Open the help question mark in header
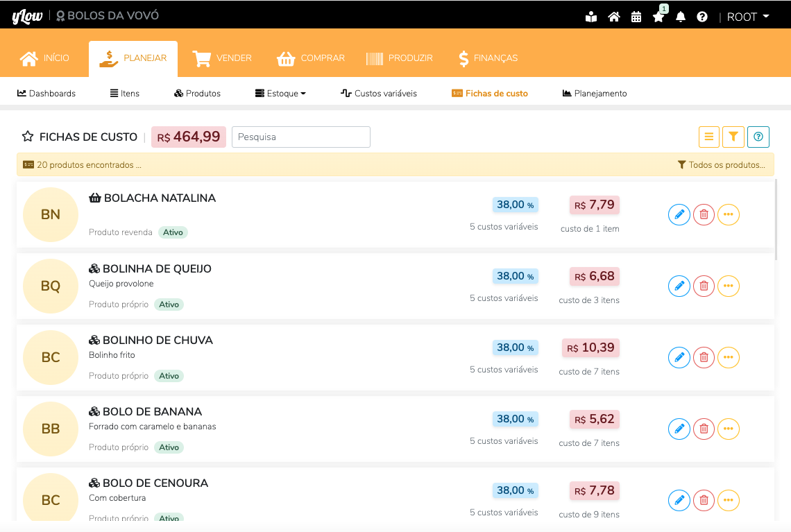This screenshot has height=532, width=791. (702, 17)
